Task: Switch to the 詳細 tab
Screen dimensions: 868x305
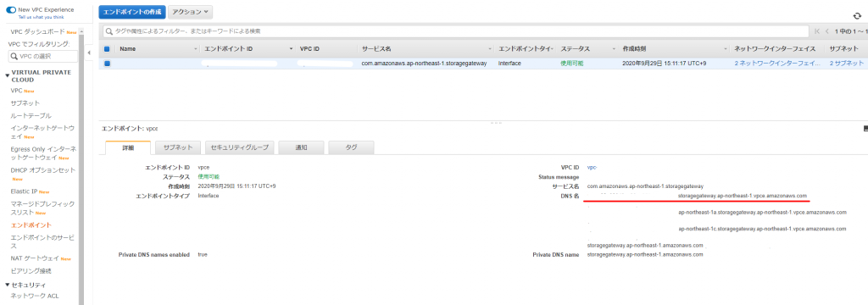Action: click(x=128, y=147)
